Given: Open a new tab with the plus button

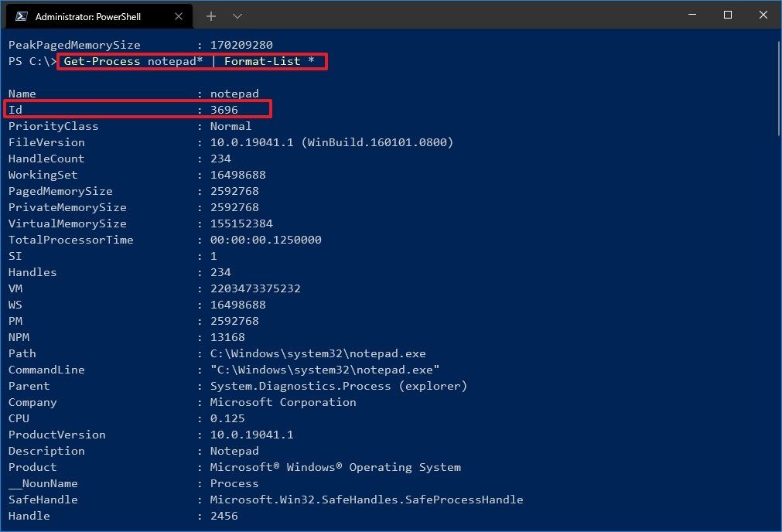Looking at the screenshot, I should tap(212, 15).
